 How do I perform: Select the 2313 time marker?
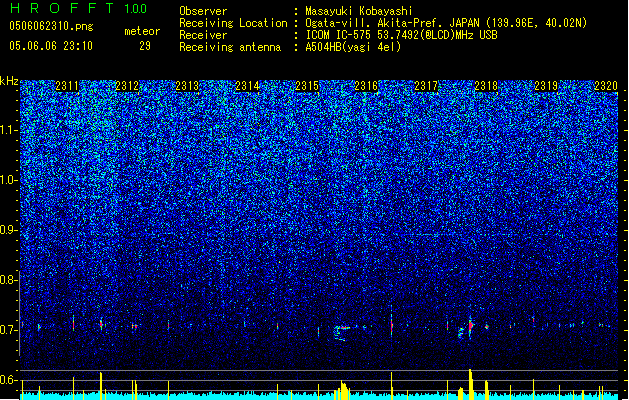(x=187, y=86)
